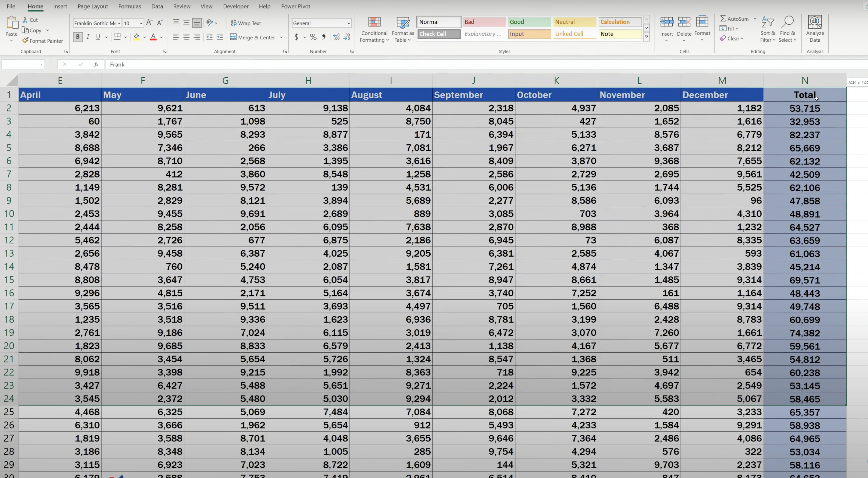Click the Analyze Data icon
868x478 pixels.
tap(814, 23)
